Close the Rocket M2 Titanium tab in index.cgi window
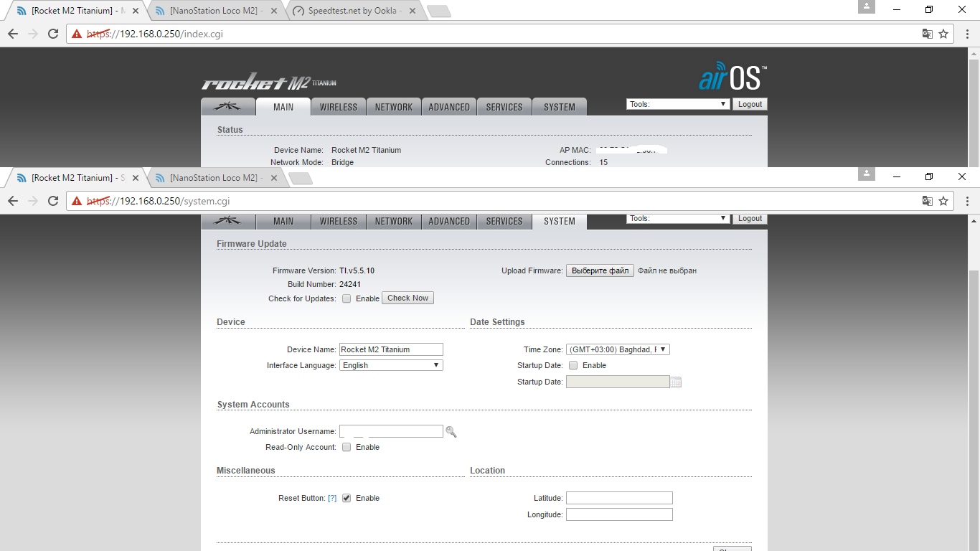Screen dimensions: 980x551 click(x=136, y=11)
